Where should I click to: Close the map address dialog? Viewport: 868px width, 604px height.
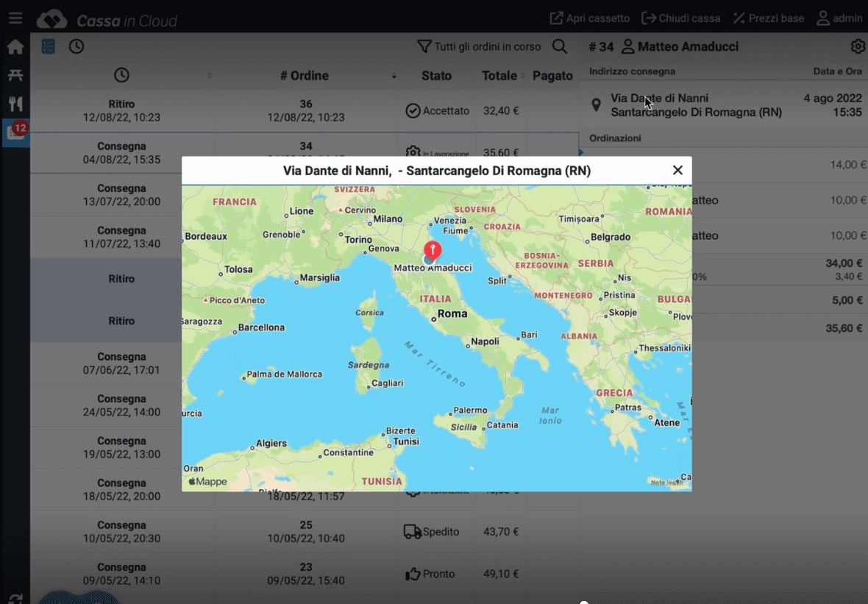pos(677,171)
